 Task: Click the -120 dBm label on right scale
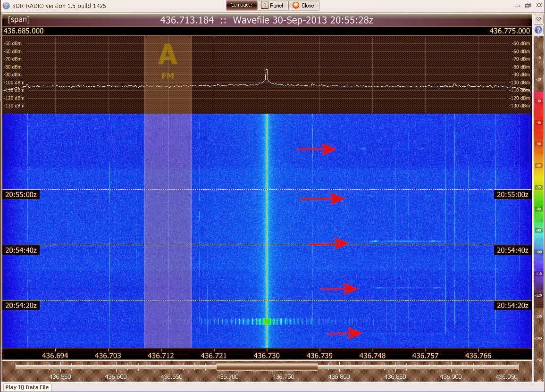pyautogui.click(x=520, y=98)
